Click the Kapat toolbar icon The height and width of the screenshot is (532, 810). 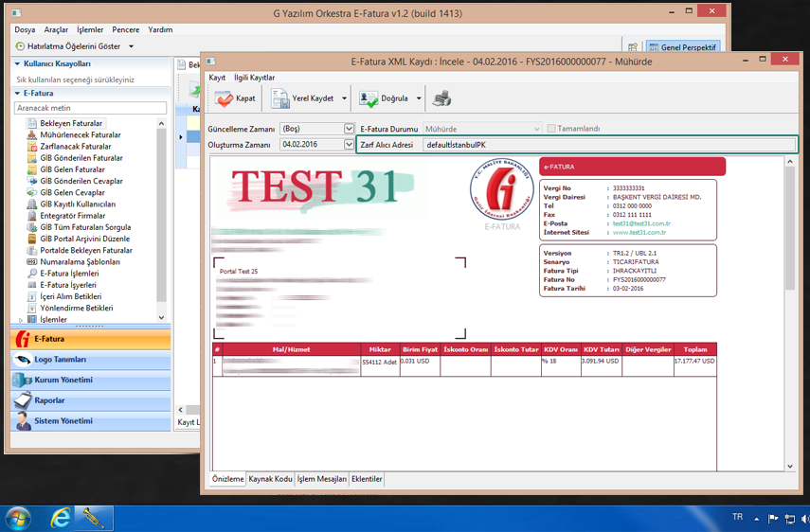click(x=225, y=98)
